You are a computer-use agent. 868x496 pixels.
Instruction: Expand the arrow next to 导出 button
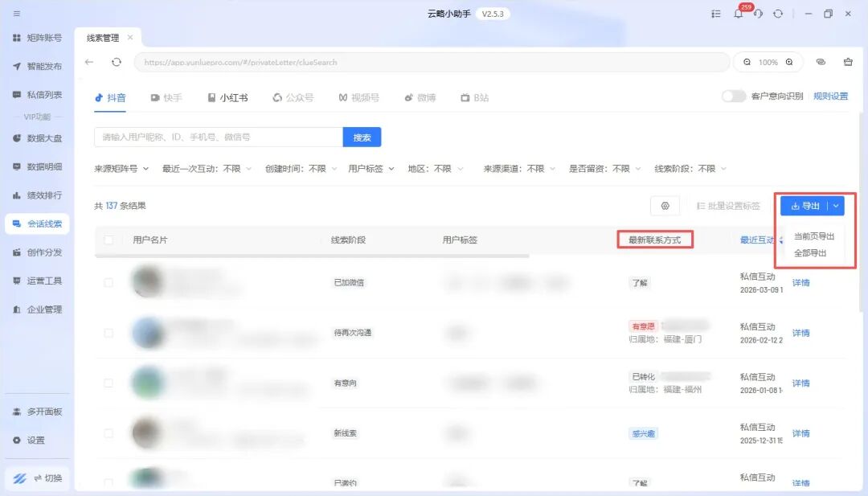836,206
